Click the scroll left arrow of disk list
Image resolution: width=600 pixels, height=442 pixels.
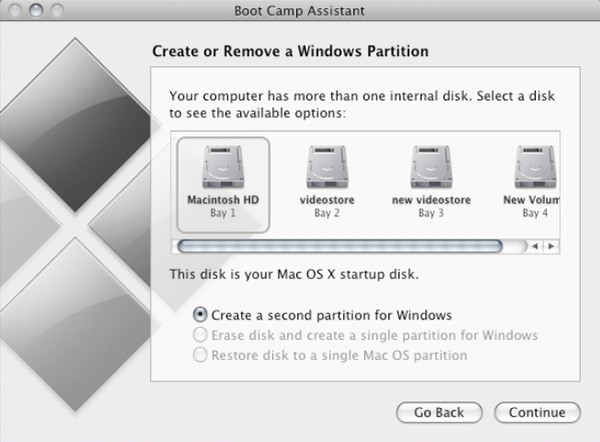(535, 246)
